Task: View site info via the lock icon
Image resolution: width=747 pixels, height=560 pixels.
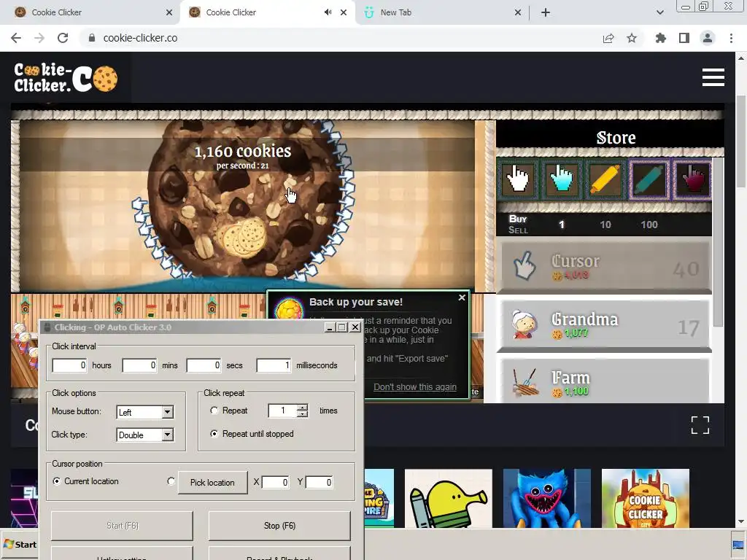Action: tap(92, 38)
